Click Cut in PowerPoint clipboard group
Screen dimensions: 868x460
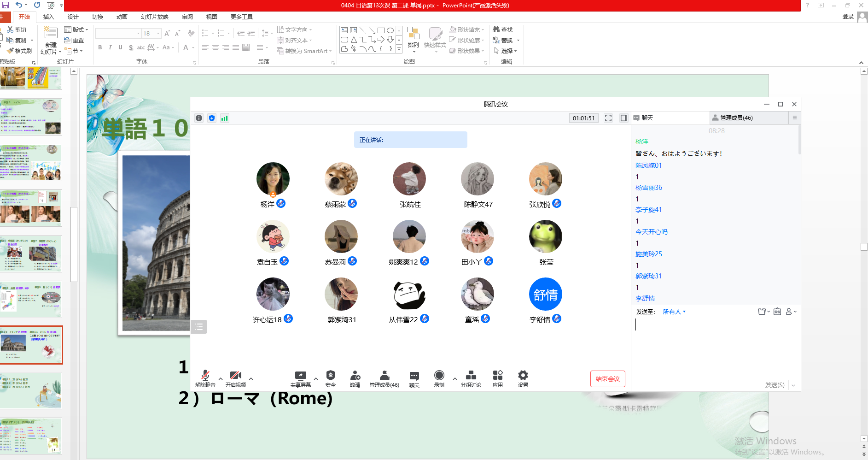click(17, 29)
